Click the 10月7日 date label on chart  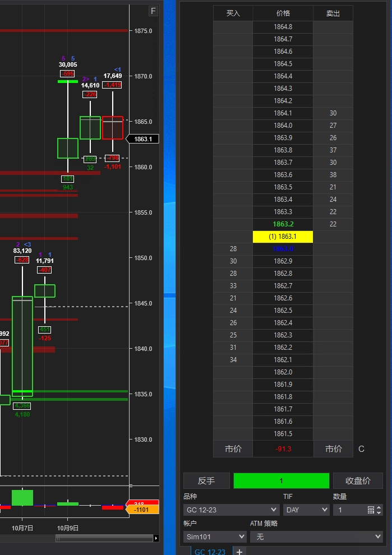click(x=22, y=528)
